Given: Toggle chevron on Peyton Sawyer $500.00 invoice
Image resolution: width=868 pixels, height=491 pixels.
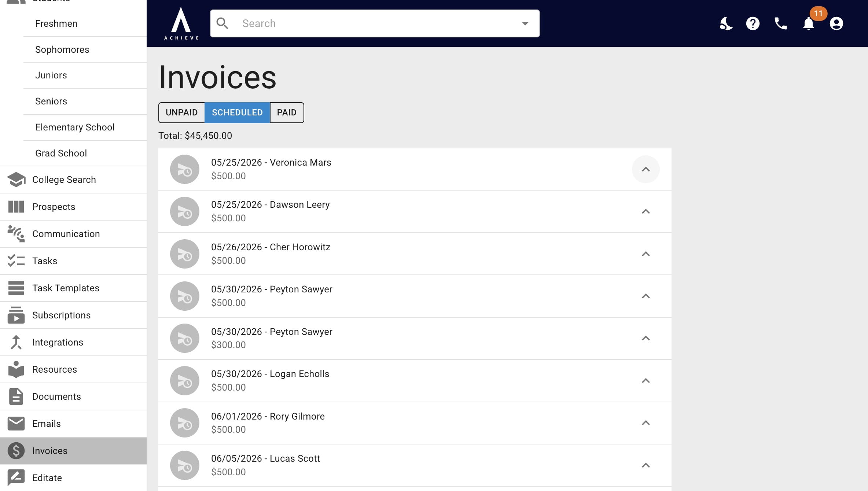Looking at the screenshot, I should tap(646, 296).
